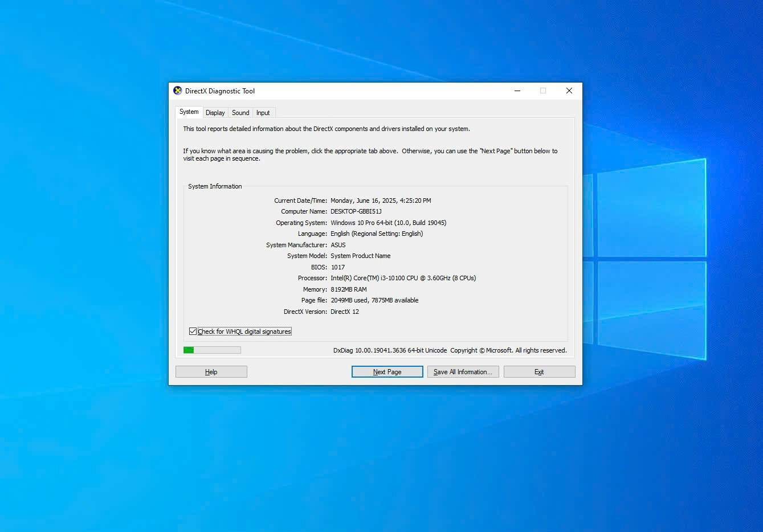Click the DirectX Diagnostic Tool title icon
Image resolution: width=763 pixels, height=532 pixels.
click(x=177, y=91)
